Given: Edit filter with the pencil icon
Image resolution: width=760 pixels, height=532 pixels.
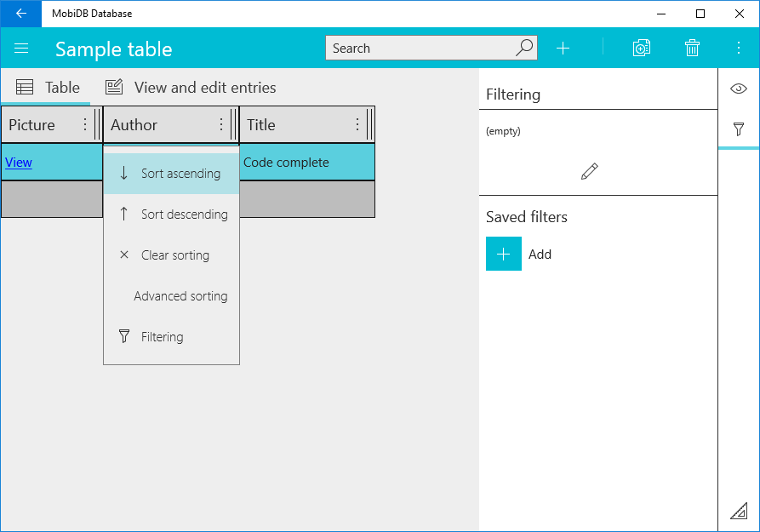Looking at the screenshot, I should point(590,171).
